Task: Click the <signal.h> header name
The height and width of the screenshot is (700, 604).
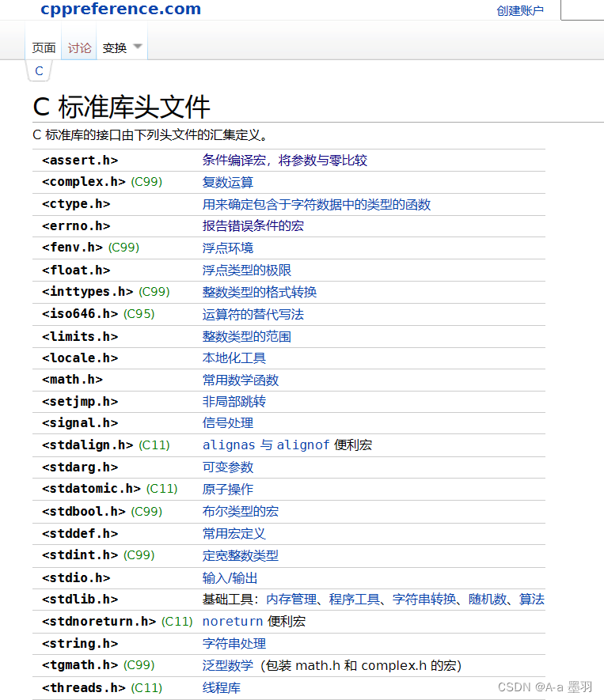Action: pos(80,422)
